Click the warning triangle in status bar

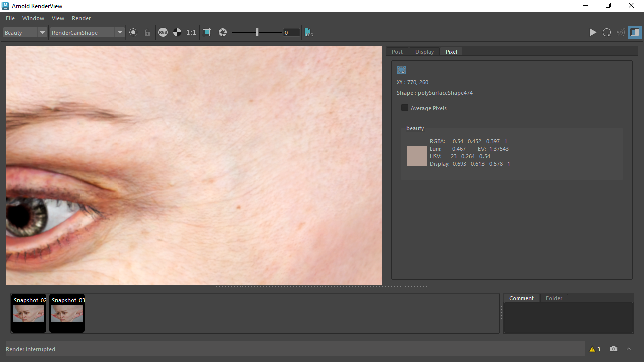click(x=592, y=349)
